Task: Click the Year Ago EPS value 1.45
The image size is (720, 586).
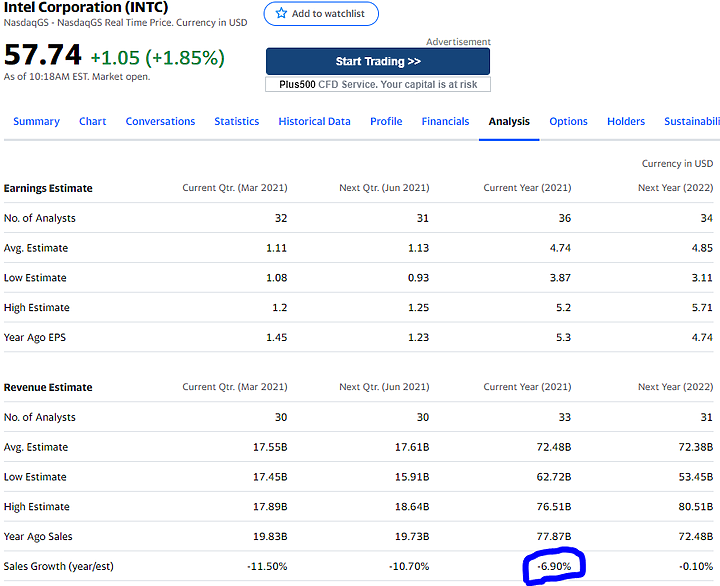Action: click(x=276, y=338)
